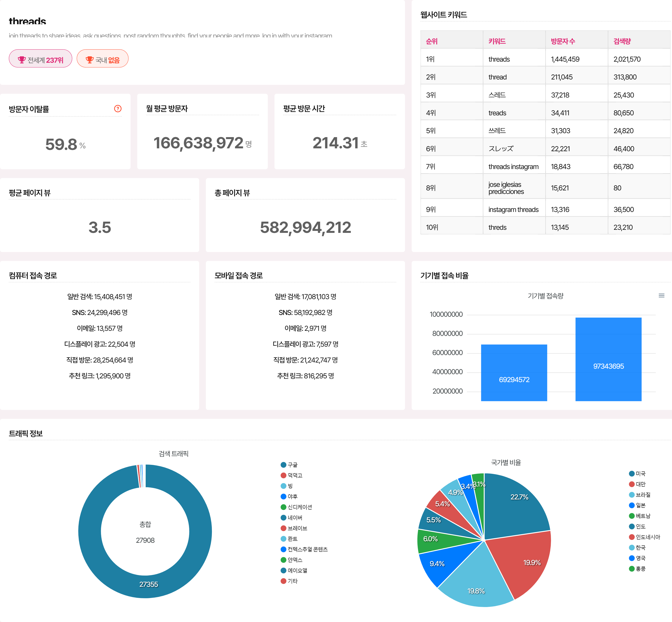Viewport: 672px width, 622px height.
Task: Click the 'threads' site title heading
Action: (27, 20)
